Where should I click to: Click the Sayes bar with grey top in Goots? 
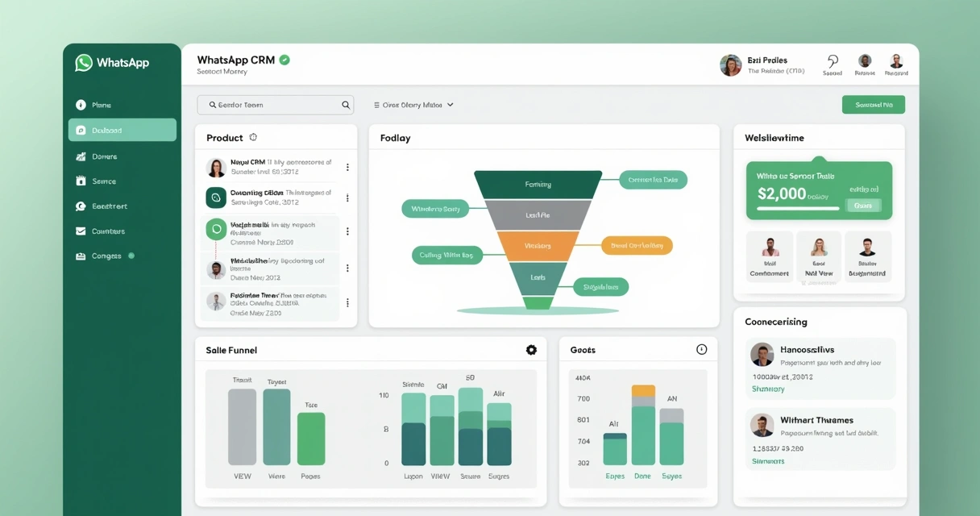click(671, 437)
